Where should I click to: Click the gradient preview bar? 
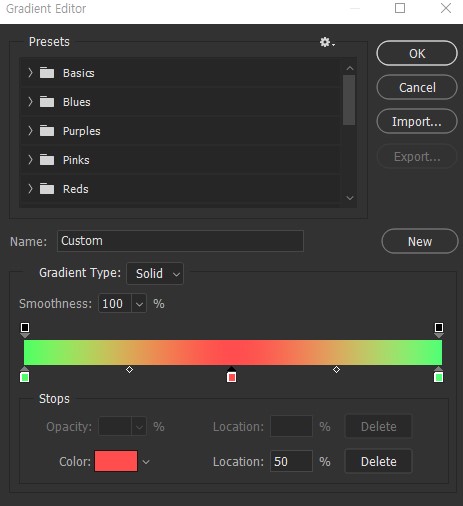pos(233,352)
